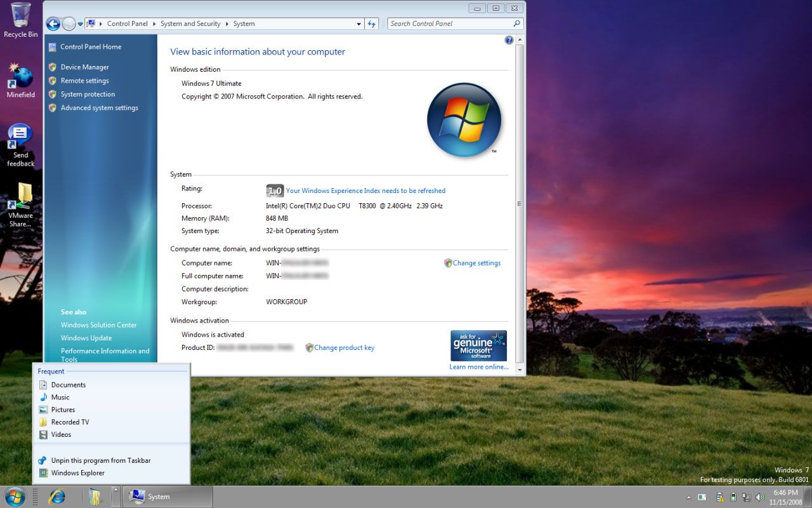
Task: Click the Control Panel Home icon
Action: click(52, 46)
